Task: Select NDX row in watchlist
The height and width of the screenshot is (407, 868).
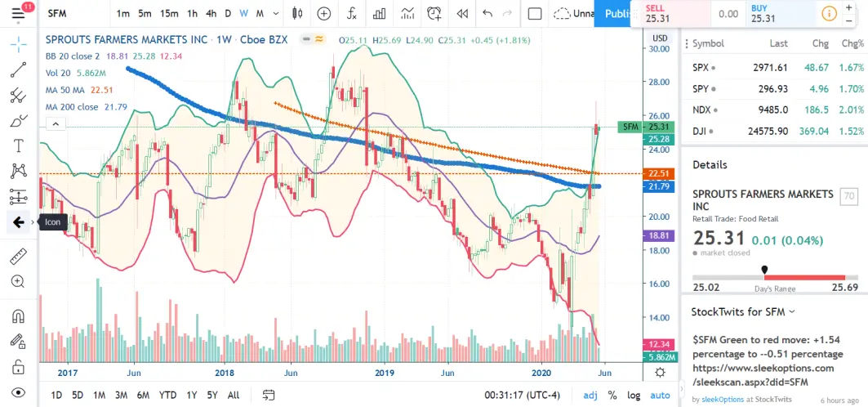Action: coord(774,110)
